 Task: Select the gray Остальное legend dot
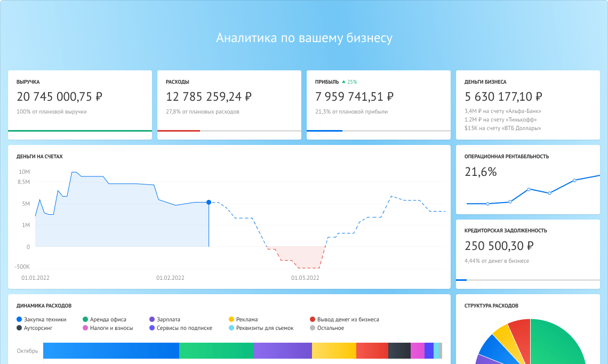click(x=313, y=328)
